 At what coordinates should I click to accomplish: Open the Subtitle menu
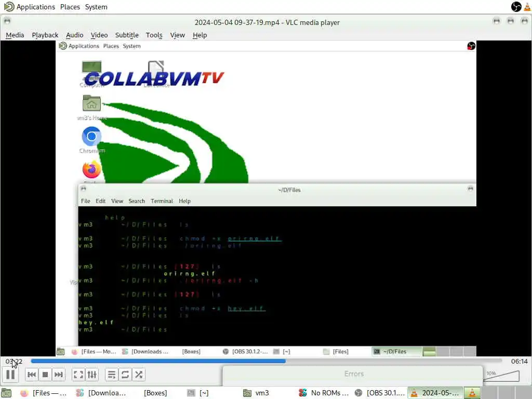pyautogui.click(x=127, y=35)
